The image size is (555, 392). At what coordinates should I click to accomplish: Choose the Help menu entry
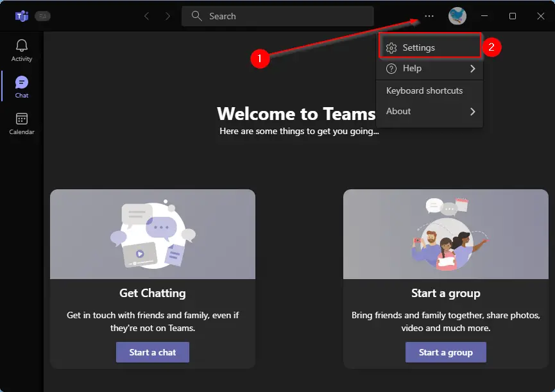[430, 69]
